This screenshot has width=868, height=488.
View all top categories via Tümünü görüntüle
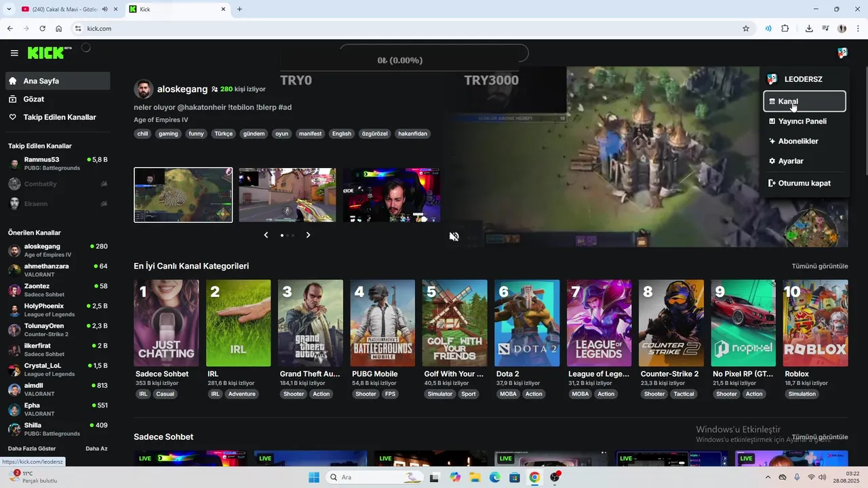820,266
